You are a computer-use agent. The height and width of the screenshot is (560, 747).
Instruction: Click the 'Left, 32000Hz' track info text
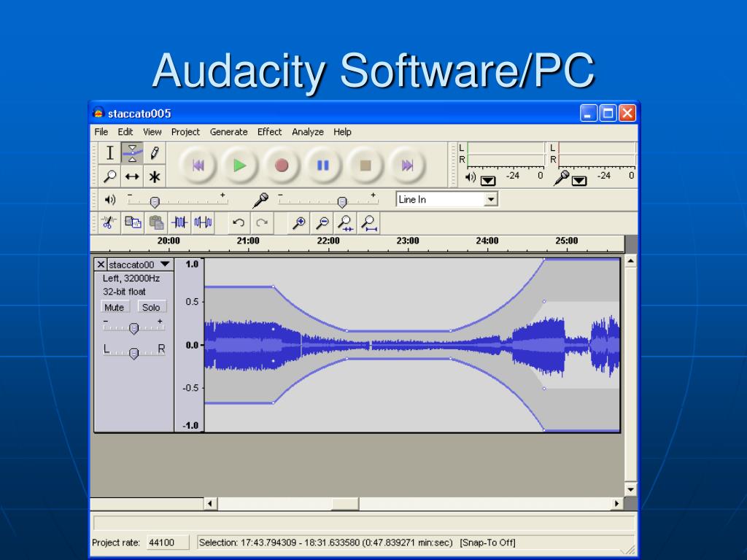click(x=131, y=279)
